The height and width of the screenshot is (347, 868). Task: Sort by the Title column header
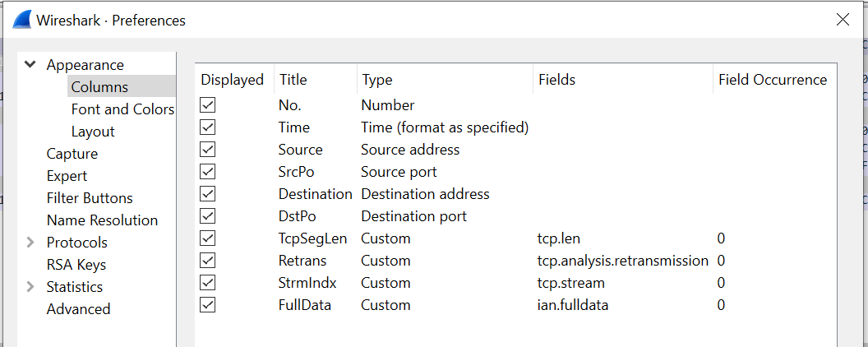293,80
